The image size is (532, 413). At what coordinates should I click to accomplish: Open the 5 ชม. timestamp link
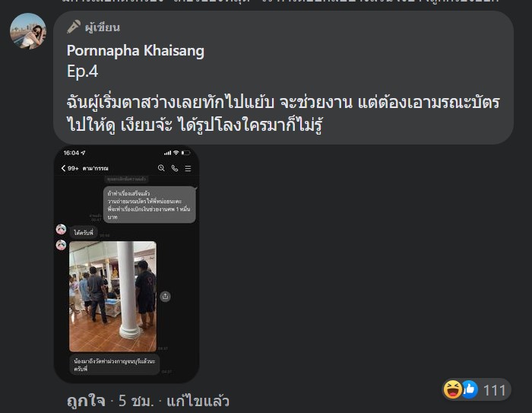[x=136, y=401]
